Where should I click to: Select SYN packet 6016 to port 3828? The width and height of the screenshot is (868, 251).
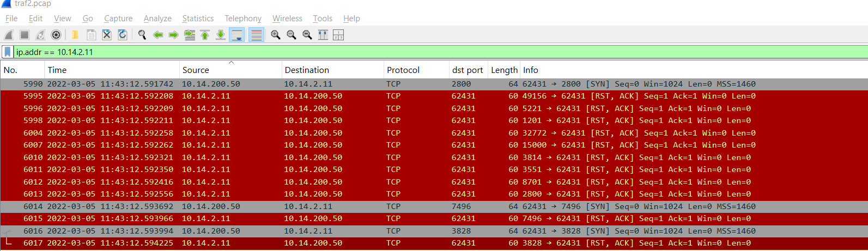434,231
